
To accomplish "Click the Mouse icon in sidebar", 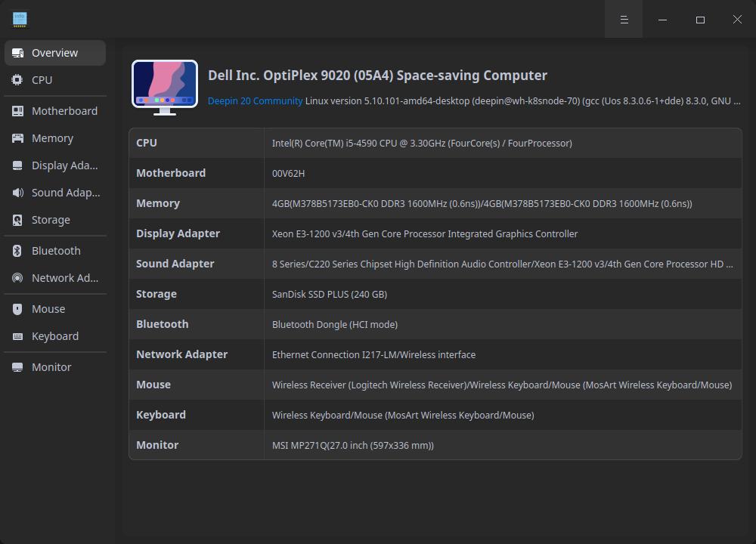I will (17, 309).
